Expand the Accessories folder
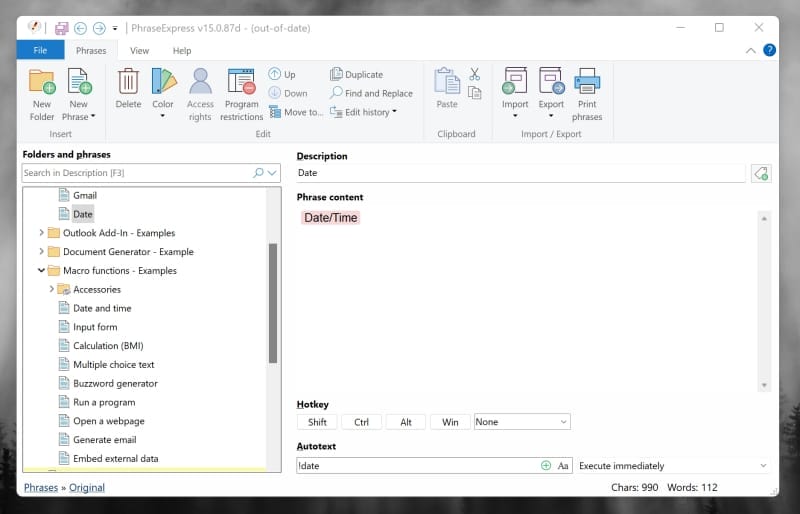Image resolution: width=800 pixels, height=514 pixels. click(52, 289)
